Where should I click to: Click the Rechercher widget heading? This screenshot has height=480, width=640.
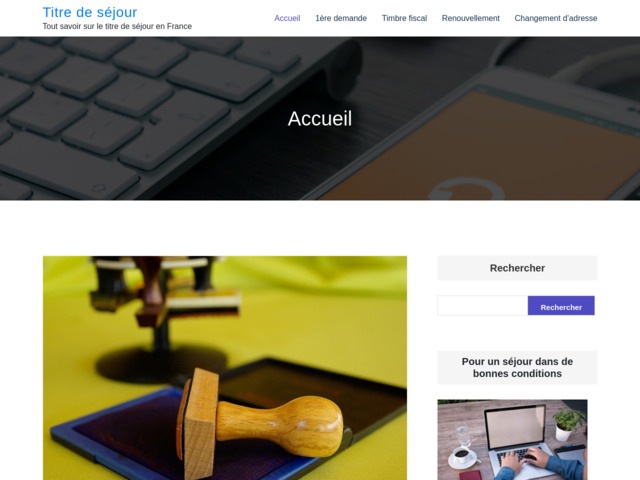point(517,268)
